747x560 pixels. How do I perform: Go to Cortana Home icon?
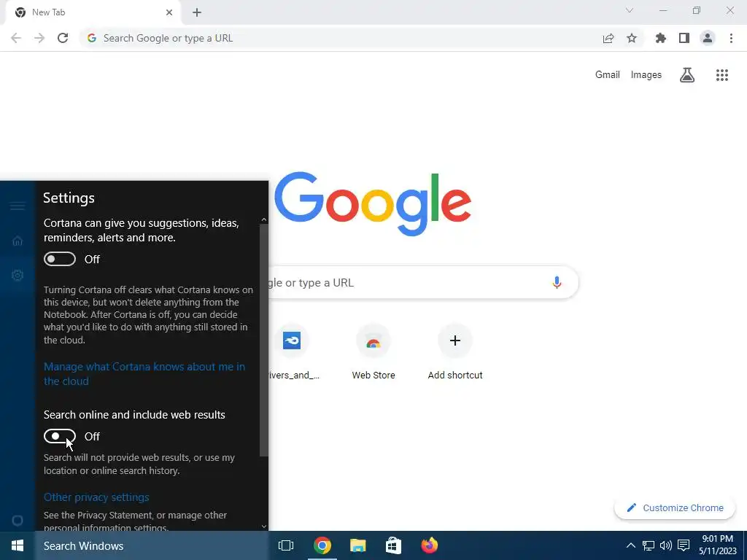18,241
